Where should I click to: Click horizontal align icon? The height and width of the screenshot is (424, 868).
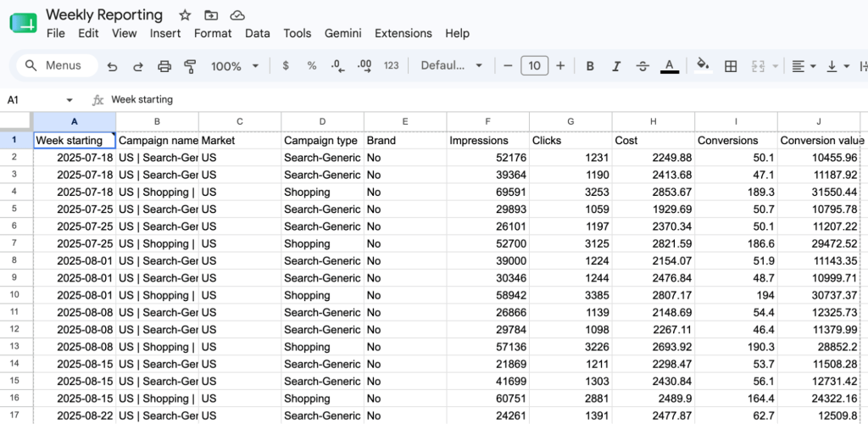pyautogui.click(x=798, y=66)
